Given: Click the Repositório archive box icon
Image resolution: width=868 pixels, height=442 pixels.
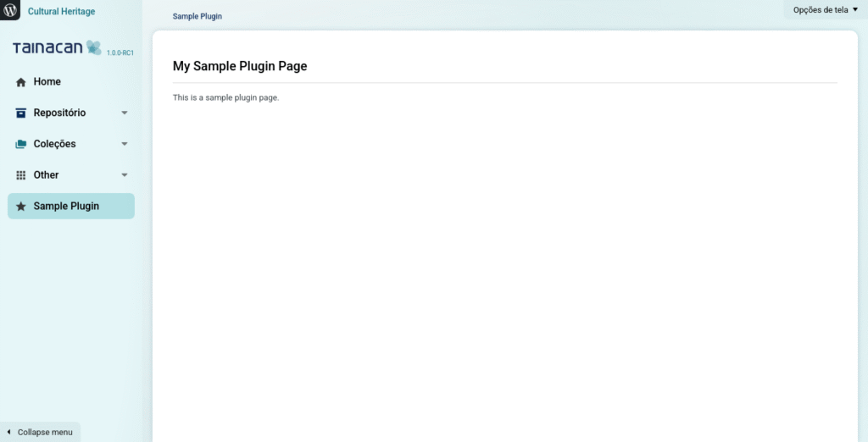Looking at the screenshot, I should (21, 113).
